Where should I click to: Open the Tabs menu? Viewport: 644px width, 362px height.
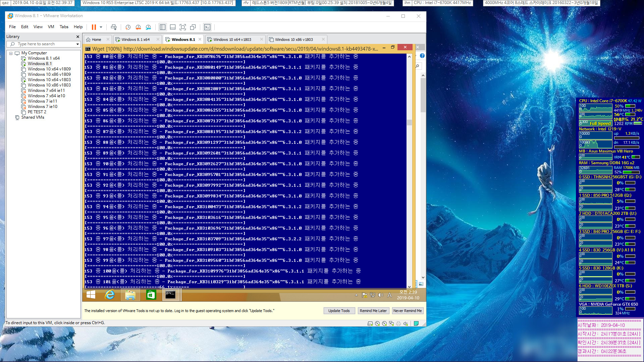[63, 27]
